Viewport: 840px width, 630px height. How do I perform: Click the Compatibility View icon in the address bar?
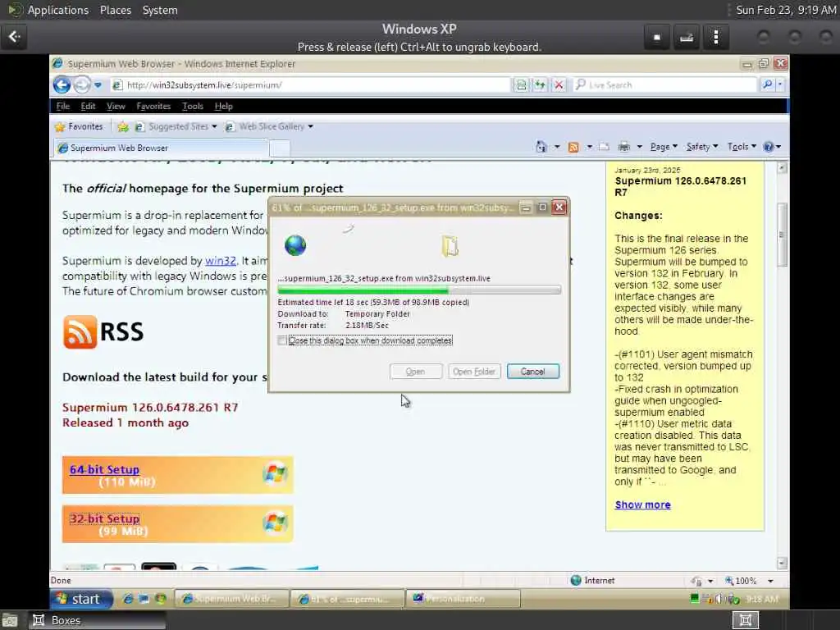[x=521, y=84]
